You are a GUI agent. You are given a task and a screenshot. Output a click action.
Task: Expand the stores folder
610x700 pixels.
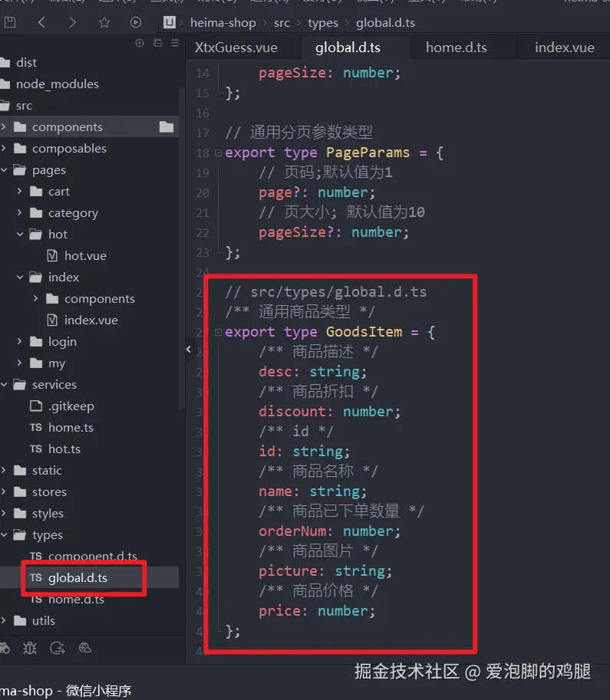click(4, 491)
